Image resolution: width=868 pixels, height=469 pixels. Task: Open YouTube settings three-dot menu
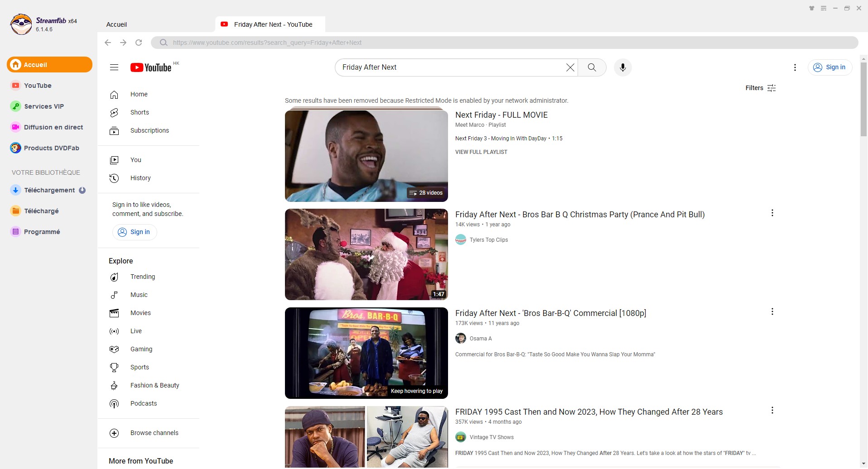(795, 67)
